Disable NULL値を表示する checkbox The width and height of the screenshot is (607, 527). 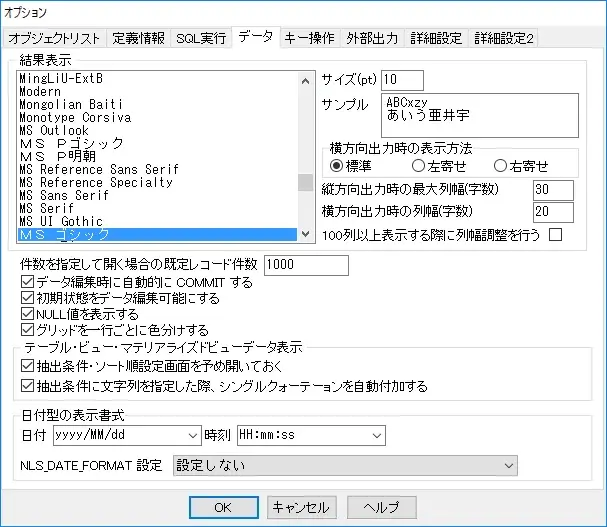(x=27, y=314)
